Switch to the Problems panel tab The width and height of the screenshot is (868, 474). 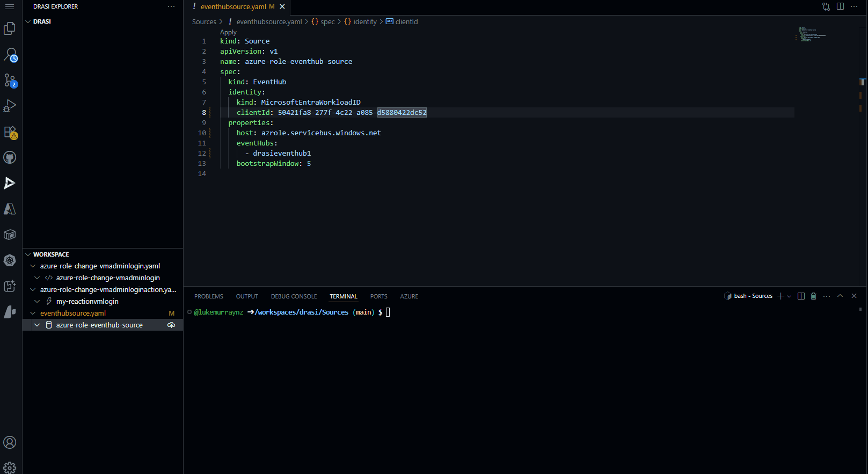[209, 296]
